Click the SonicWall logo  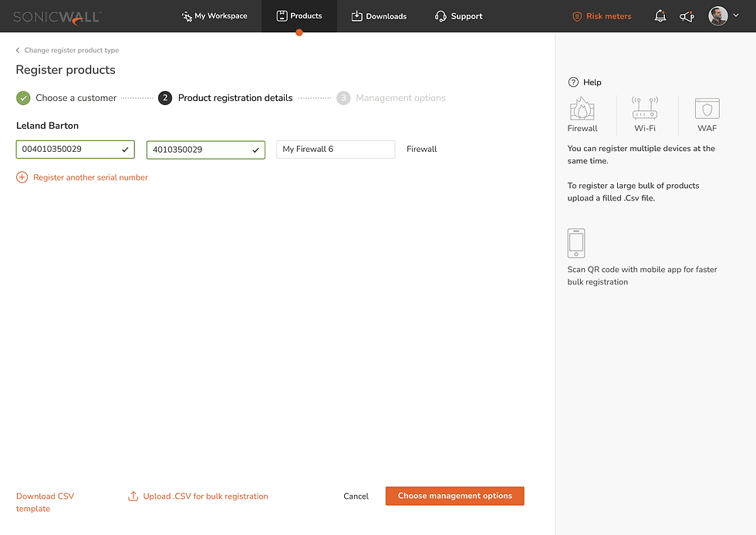point(57,17)
